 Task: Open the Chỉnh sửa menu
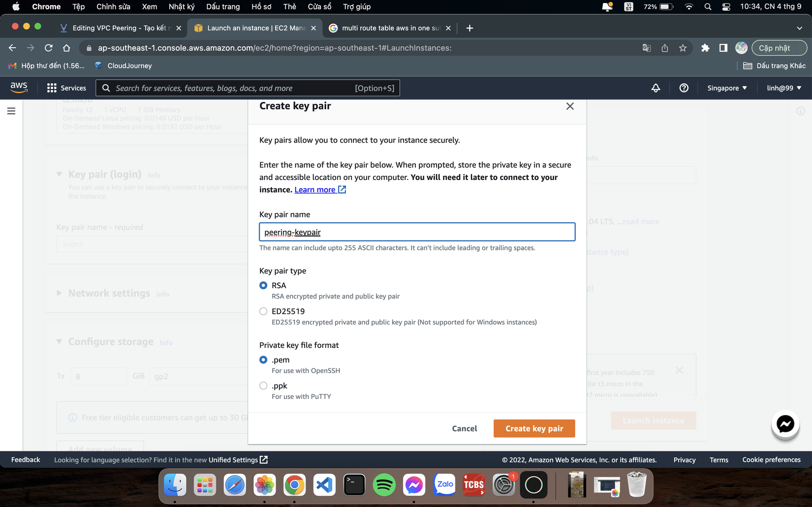pos(113,6)
